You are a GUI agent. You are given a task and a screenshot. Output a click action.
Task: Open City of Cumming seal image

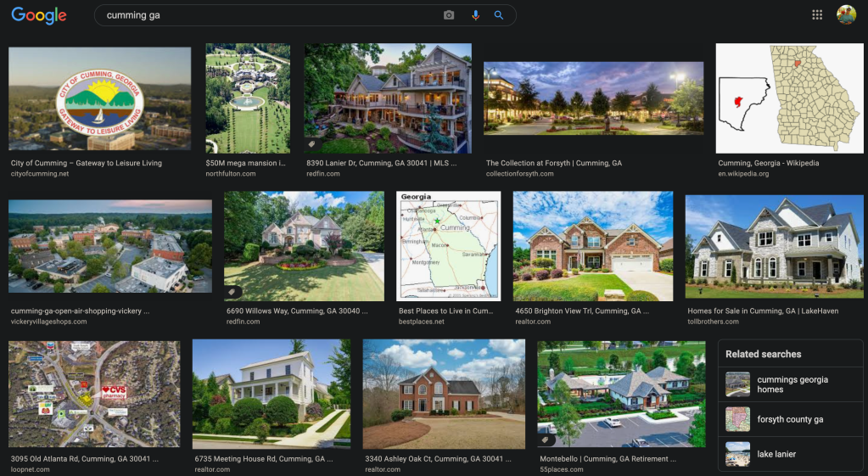click(99, 98)
